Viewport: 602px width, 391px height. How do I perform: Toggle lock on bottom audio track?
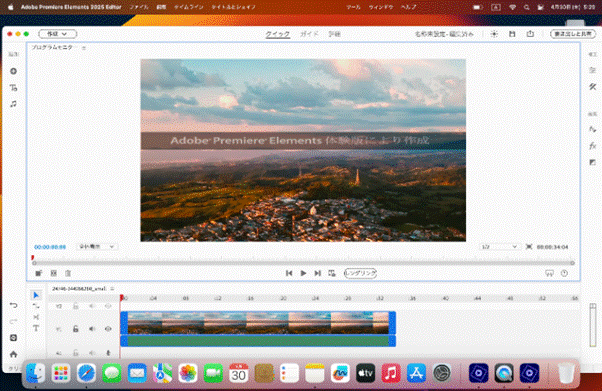coord(76,353)
